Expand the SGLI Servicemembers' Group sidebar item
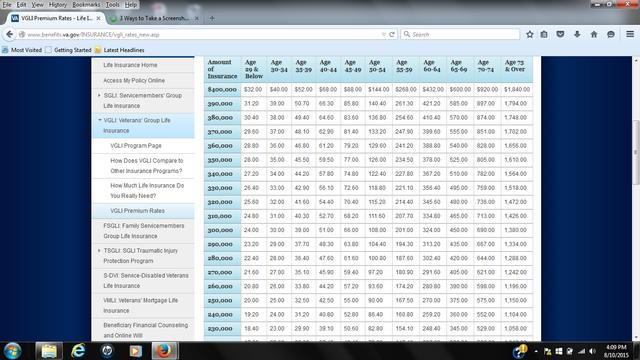The image size is (640, 360). point(99,96)
